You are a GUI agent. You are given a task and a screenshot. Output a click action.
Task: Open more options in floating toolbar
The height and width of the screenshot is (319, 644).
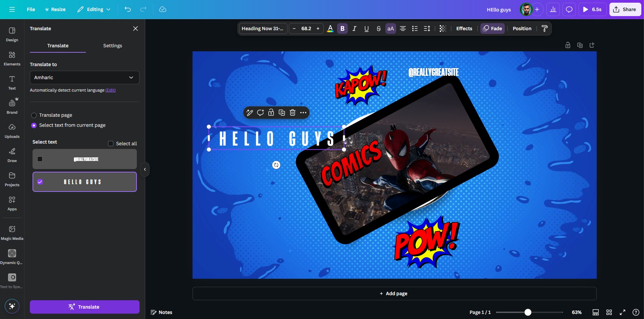coord(303,113)
